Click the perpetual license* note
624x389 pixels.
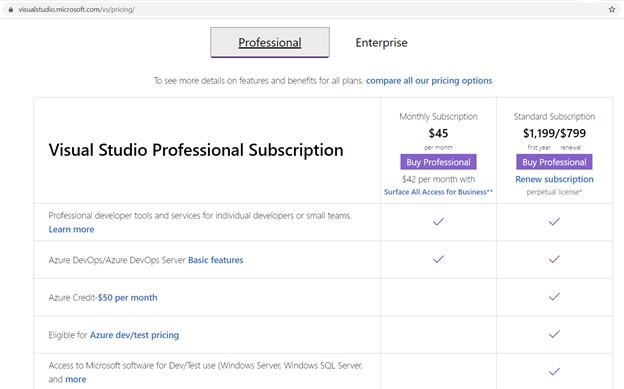(554, 192)
